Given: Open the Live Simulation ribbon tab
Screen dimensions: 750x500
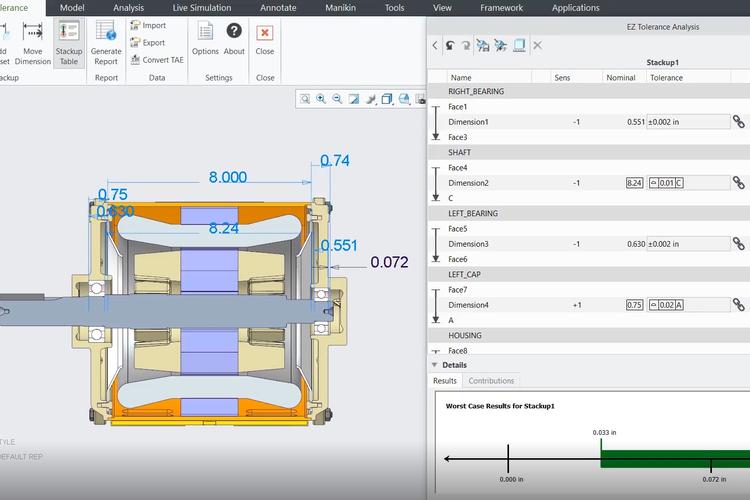Looking at the screenshot, I should click(x=201, y=7).
